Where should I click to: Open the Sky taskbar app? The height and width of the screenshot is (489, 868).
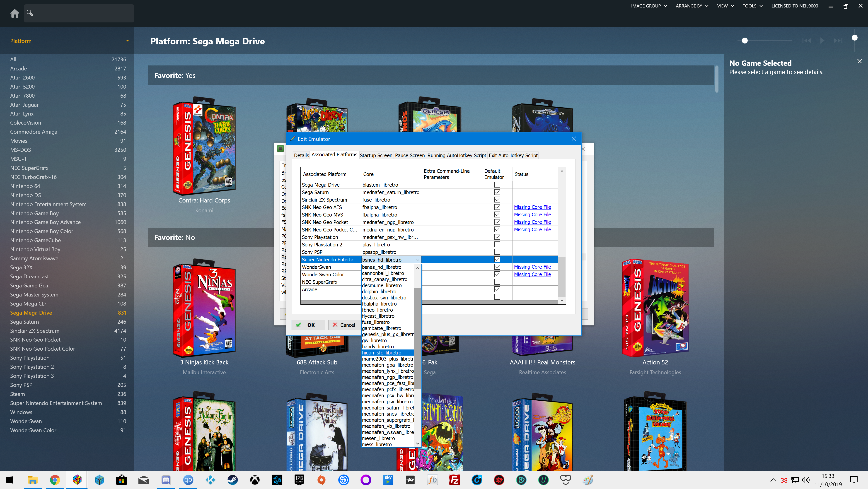pos(388,480)
